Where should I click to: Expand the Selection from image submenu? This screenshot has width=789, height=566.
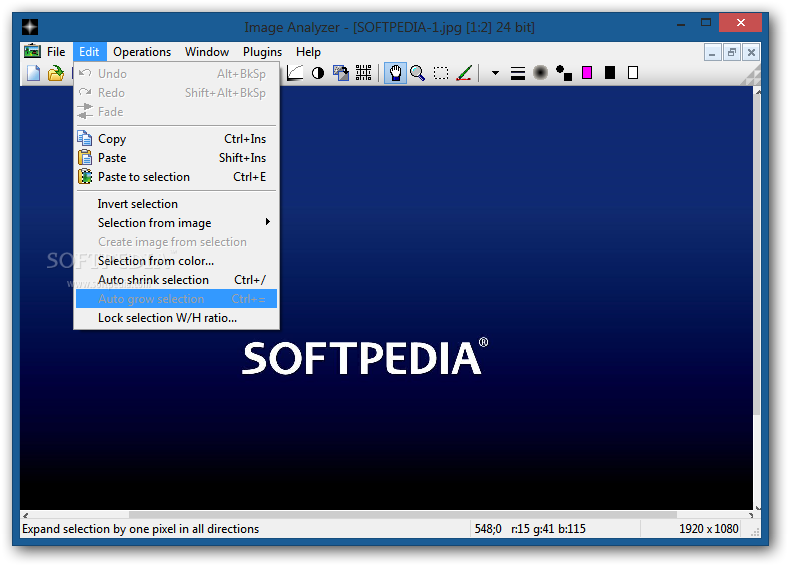[176, 223]
